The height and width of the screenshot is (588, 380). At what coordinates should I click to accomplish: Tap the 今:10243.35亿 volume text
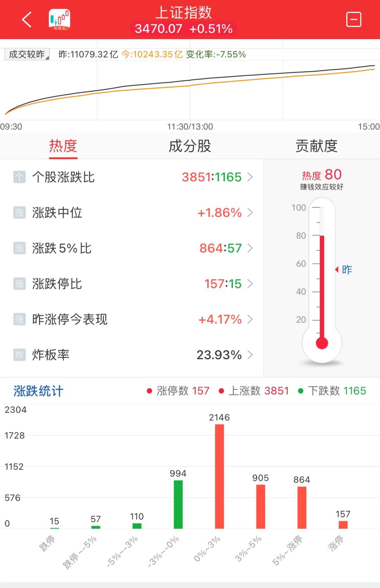(152, 54)
